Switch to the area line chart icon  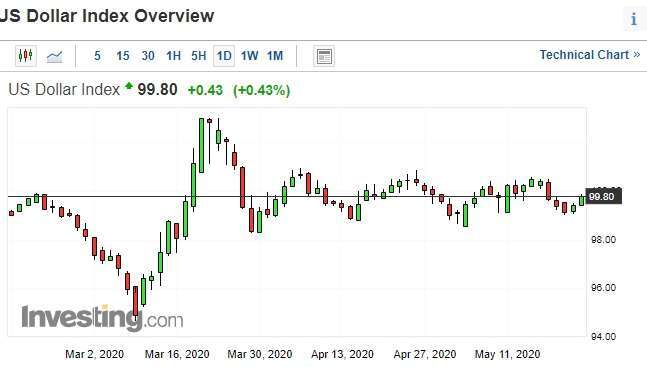[x=54, y=56]
